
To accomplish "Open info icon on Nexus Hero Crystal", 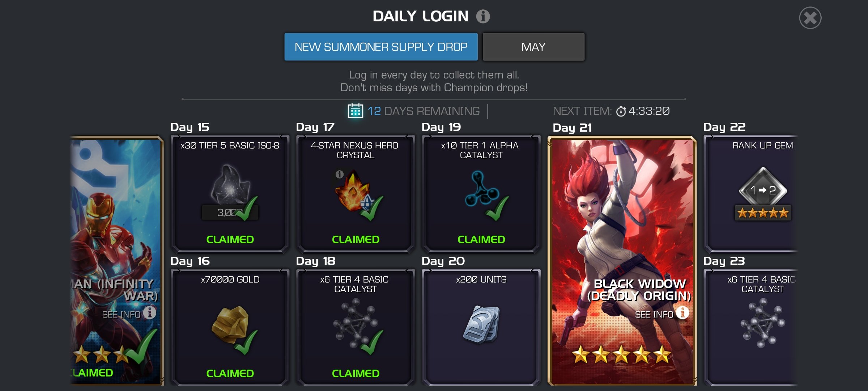I will pyautogui.click(x=339, y=174).
